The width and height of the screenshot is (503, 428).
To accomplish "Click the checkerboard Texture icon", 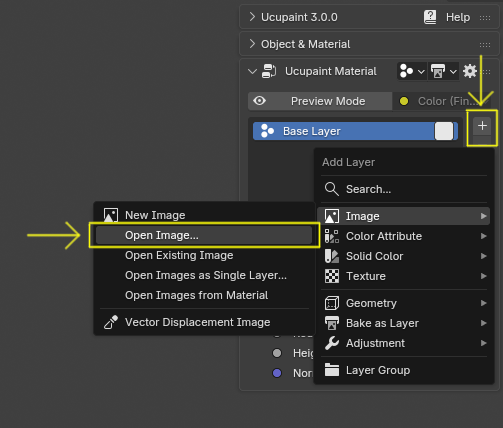I will pos(332,276).
